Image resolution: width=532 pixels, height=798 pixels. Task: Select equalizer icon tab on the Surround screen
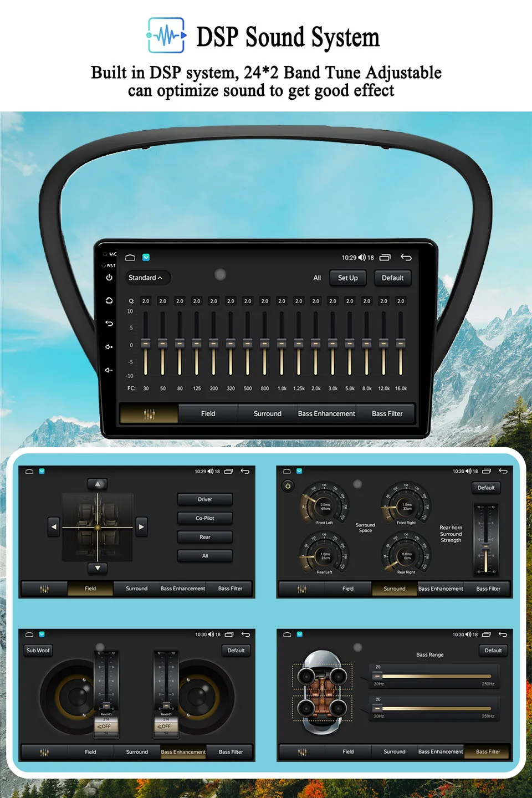point(302,589)
